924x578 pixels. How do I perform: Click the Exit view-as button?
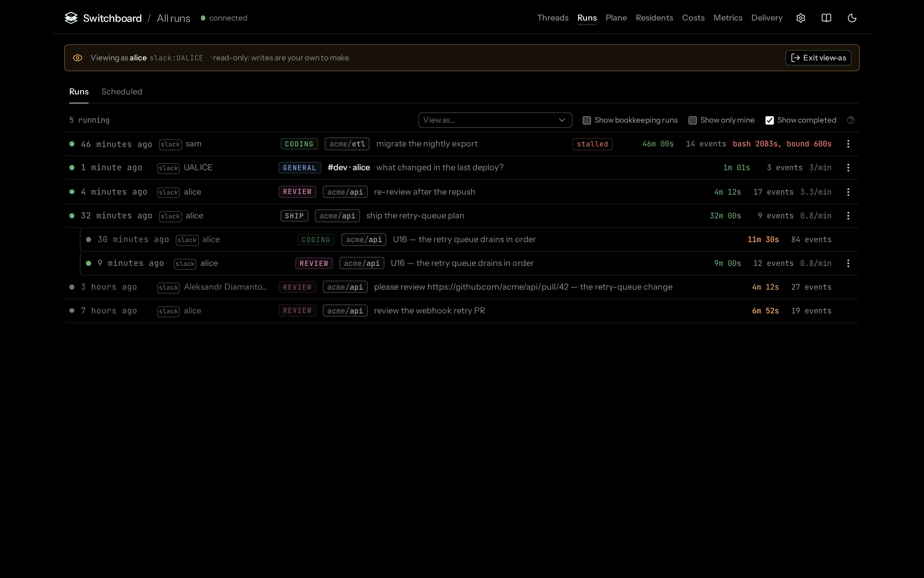tap(818, 58)
